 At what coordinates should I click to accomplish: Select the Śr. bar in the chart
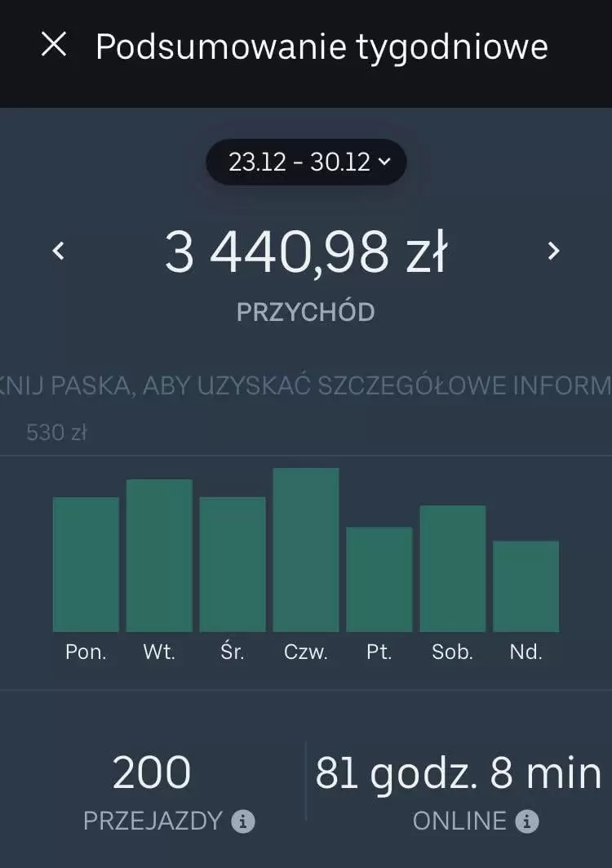(233, 564)
